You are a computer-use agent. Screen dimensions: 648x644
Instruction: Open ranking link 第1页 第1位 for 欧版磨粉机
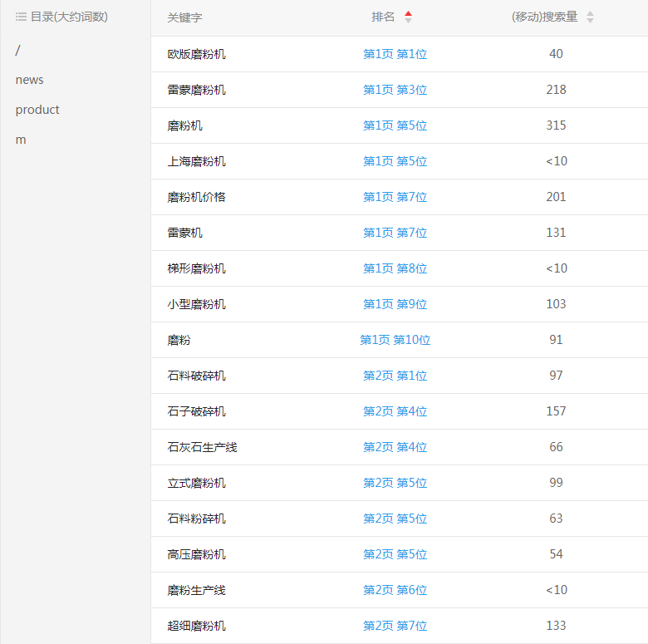[395, 54]
